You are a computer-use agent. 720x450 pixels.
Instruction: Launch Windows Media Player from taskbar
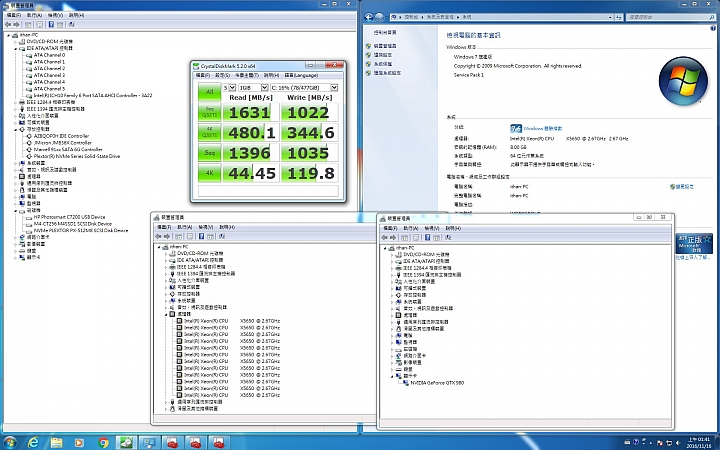pos(79,443)
